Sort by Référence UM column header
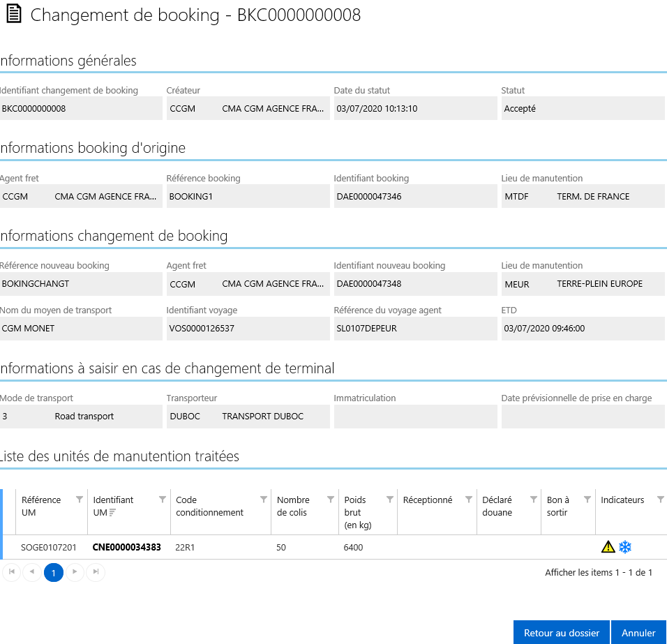 coord(41,506)
